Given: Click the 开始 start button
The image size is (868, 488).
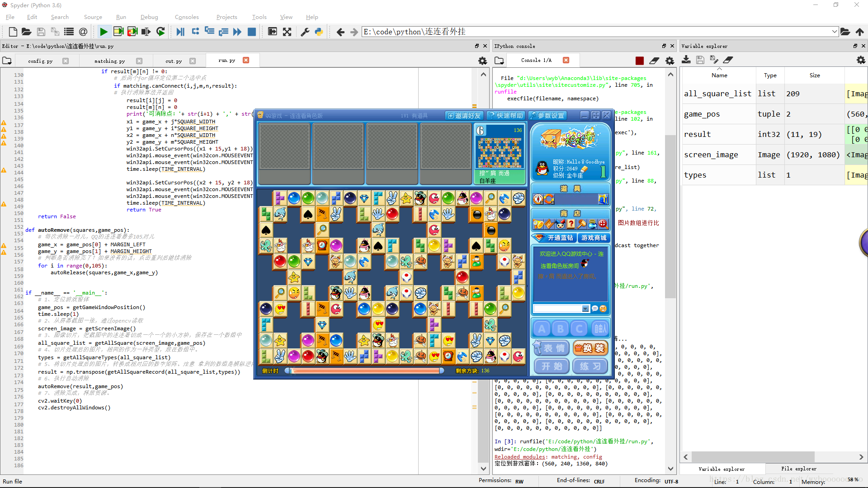Looking at the screenshot, I should (x=552, y=366).
